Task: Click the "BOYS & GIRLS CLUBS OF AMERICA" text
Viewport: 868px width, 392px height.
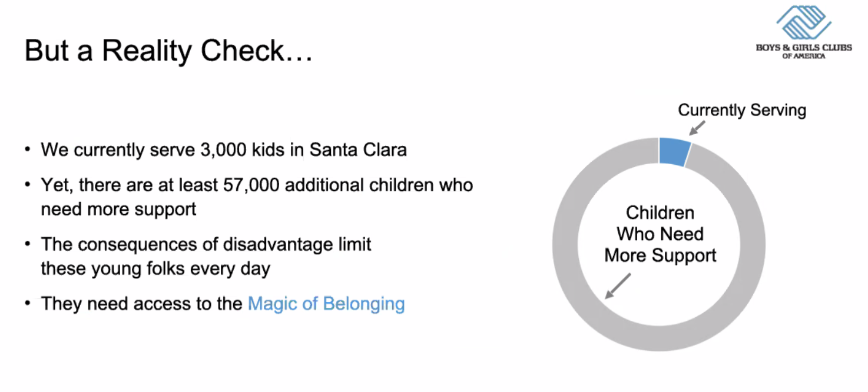Action: pyautogui.click(x=803, y=51)
